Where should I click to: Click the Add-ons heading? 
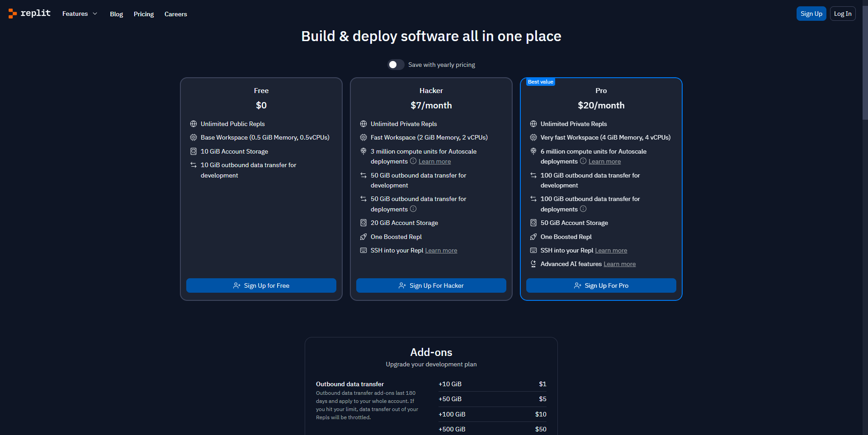coord(431,352)
